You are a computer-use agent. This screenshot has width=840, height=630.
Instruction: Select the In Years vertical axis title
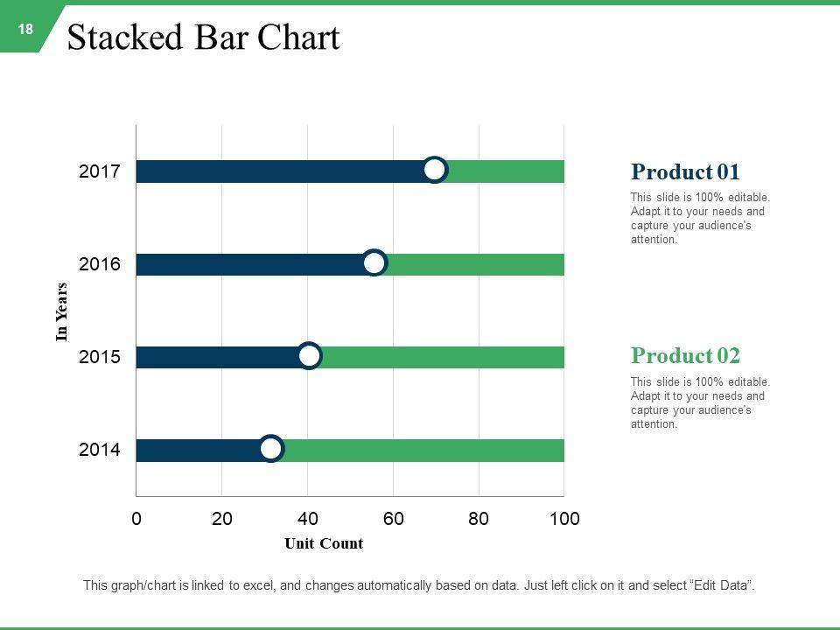(x=62, y=311)
